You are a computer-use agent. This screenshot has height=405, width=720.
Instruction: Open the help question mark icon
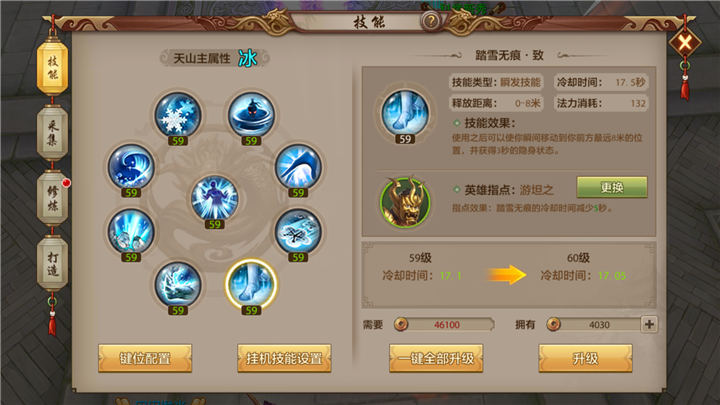click(x=431, y=21)
